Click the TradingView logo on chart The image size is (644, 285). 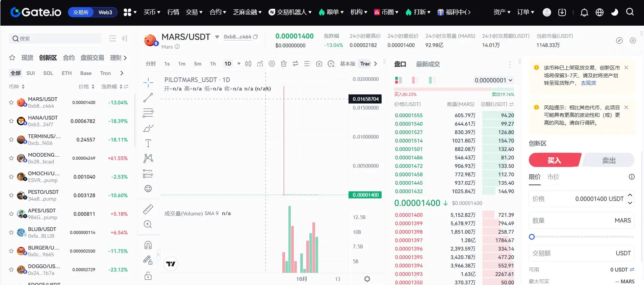[x=171, y=264]
